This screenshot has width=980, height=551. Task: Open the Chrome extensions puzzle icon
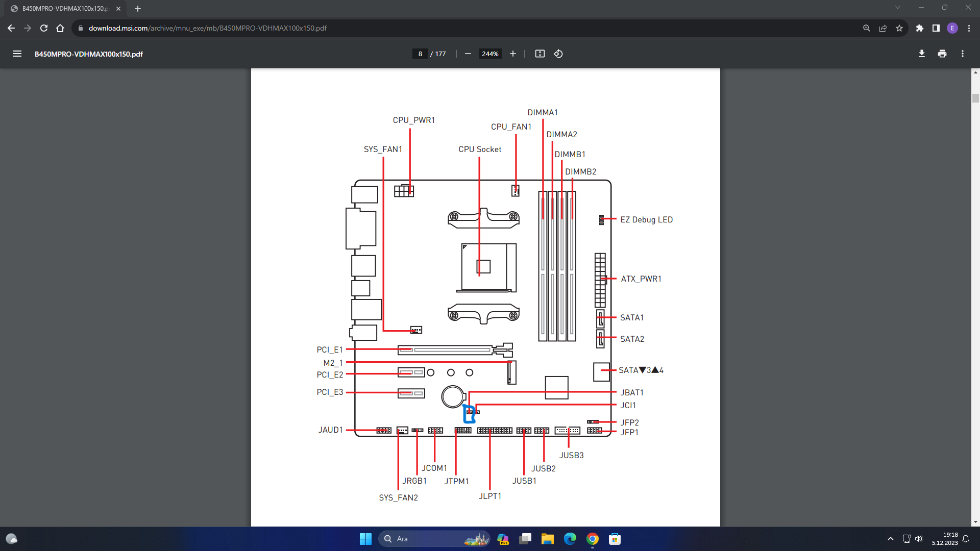coord(920,28)
